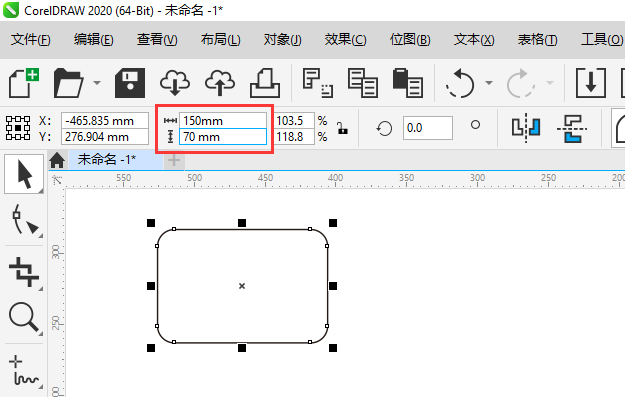The width and height of the screenshot is (625, 397).
Task: Click the Copy icon
Action: (x=363, y=83)
